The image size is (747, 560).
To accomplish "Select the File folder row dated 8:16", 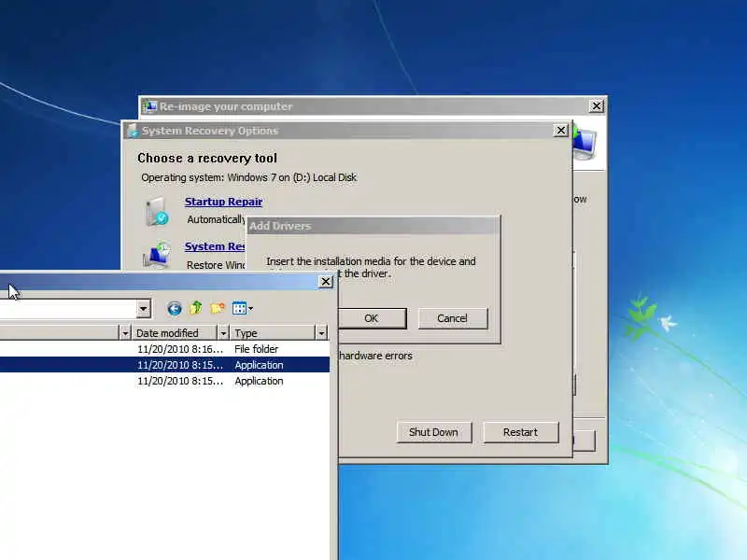I will click(164, 349).
